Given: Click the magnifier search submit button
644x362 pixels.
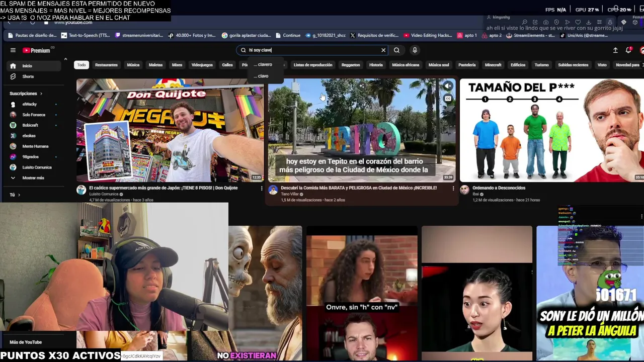Looking at the screenshot, I should point(396,50).
